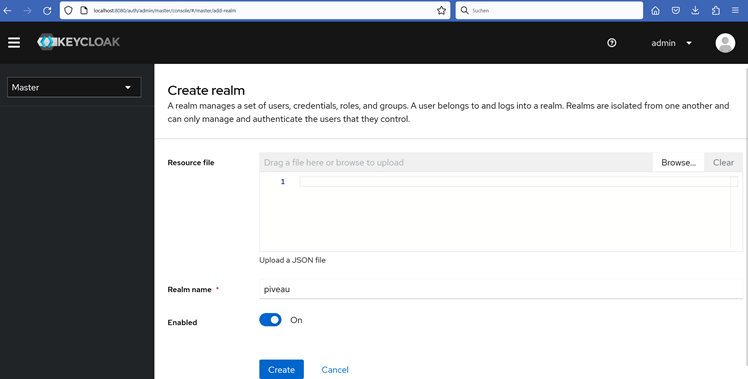Open the shield tracking protection icon
Screen dimensions: 748x379
(68, 11)
